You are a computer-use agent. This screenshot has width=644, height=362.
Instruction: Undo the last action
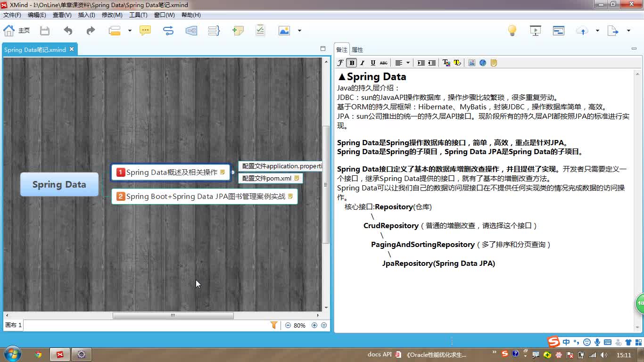(x=68, y=31)
